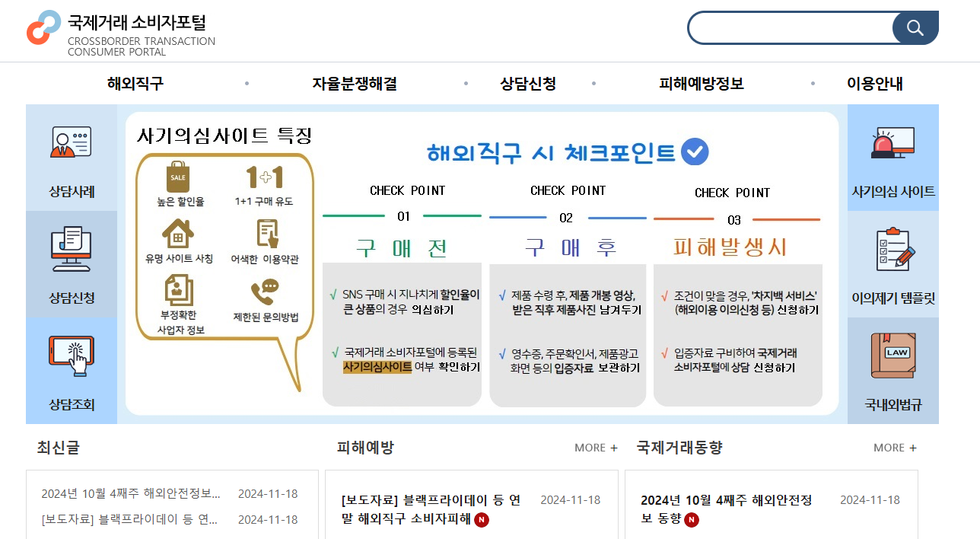Open the 자율분쟁해결 menu
The width and height of the screenshot is (980, 539).
(355, 84)
